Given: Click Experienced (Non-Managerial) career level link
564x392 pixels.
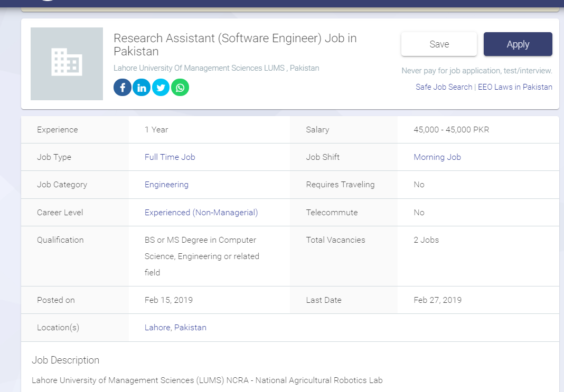Looking at the screenshot, I should tap(201, 213).
